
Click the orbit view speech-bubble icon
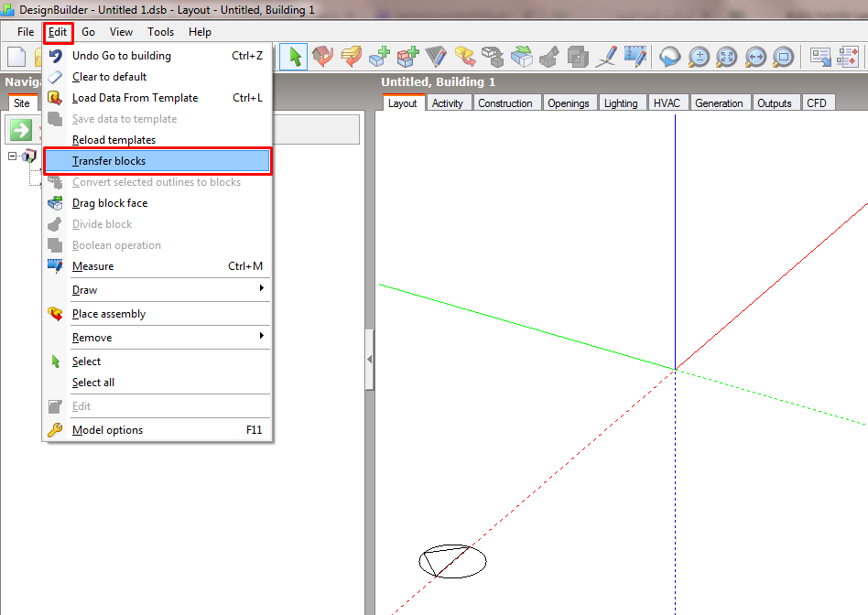670,57
